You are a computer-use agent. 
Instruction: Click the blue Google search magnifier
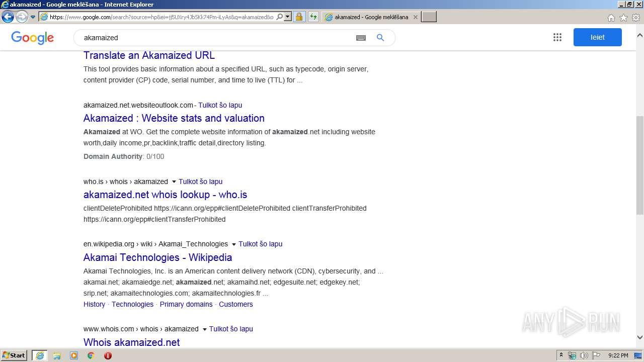click(380, 38)
